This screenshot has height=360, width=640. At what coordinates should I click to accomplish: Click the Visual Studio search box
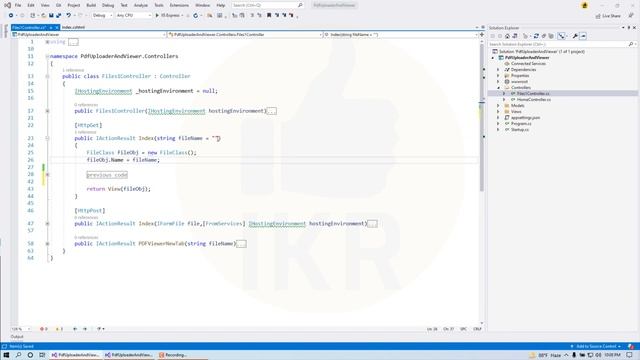(267, 5)
